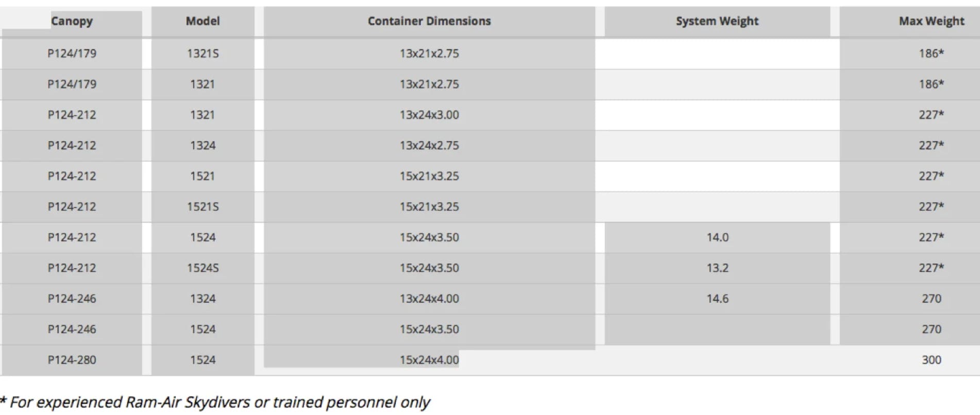Click the 15x24x4.00 dimensions cell
Screen dimensions: 980x415
[x=429, y=360]
